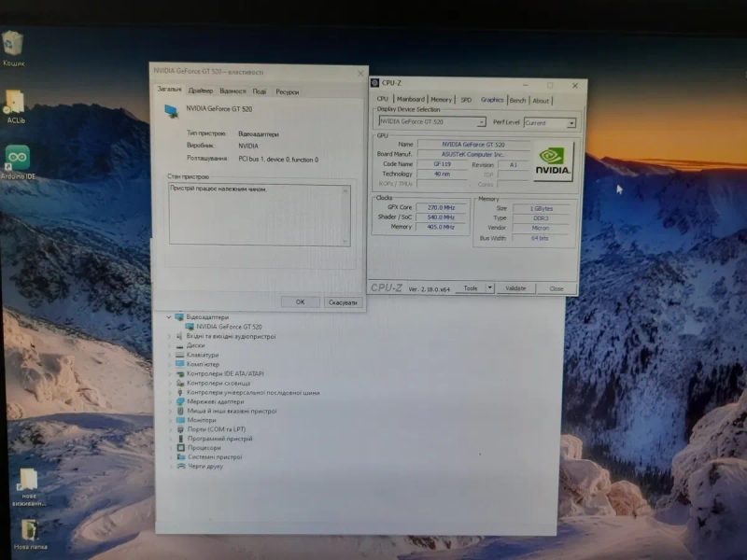Open the Події tab in properties
This screenshot has width=747, height=560.
[x=260, y=91]
